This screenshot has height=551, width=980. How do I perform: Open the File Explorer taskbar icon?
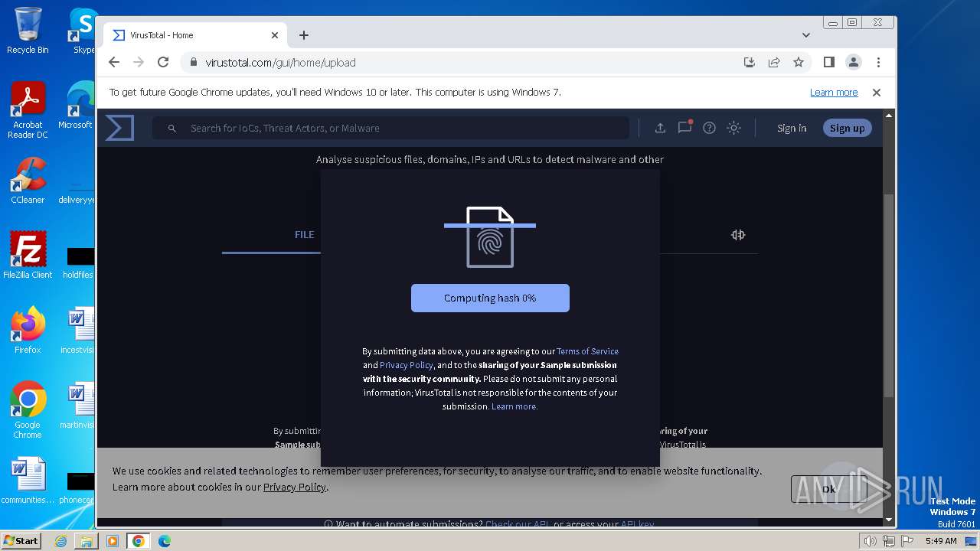coord(87,541)
